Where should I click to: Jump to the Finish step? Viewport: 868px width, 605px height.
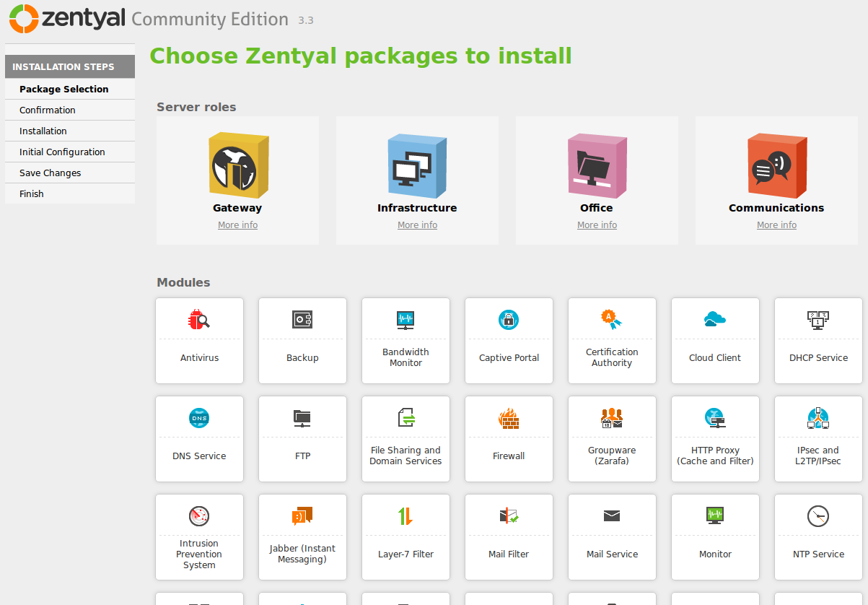tap(70, 193)
